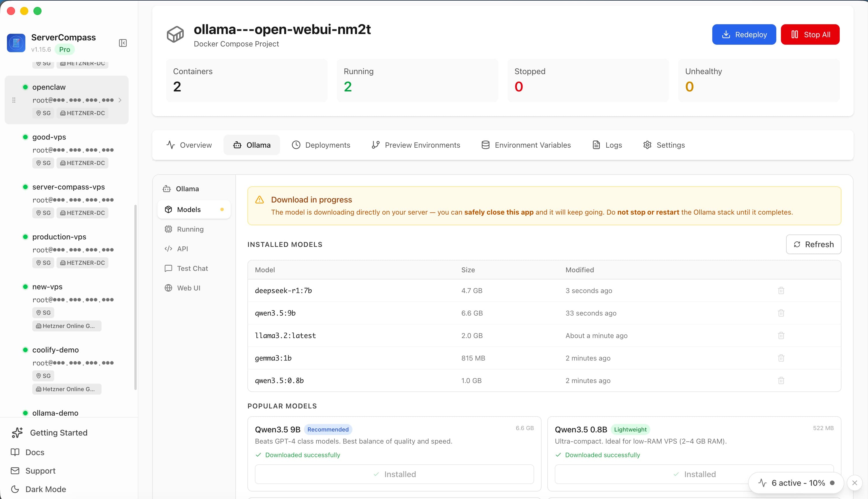Viewport: 868px width, 499px height.
Task: Delete the deepseek-r1:7b model
Action: pos(781,290)
